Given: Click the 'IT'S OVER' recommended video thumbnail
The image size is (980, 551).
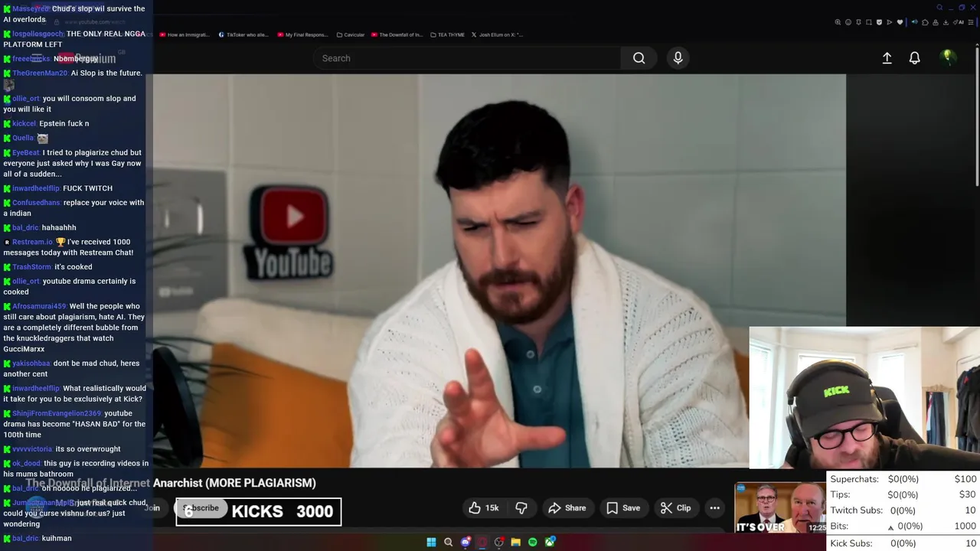Looking at the screenshot, I should tap(780, 507).
